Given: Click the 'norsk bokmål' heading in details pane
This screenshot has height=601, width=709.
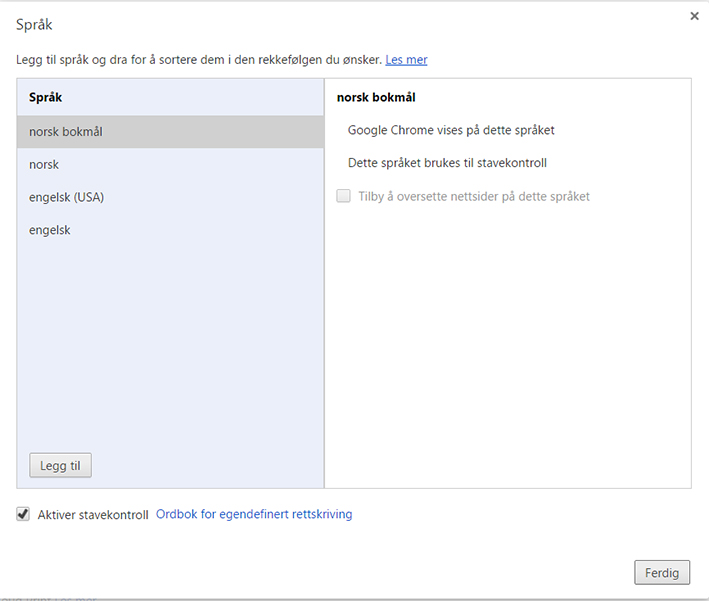Looking at the screenshot, I should tap(376, 98).
